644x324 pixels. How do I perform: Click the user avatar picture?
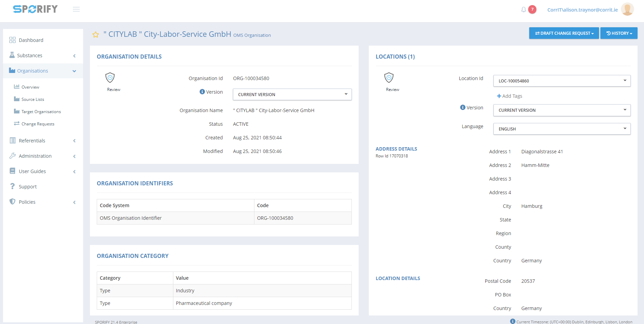tap(627, 10)
